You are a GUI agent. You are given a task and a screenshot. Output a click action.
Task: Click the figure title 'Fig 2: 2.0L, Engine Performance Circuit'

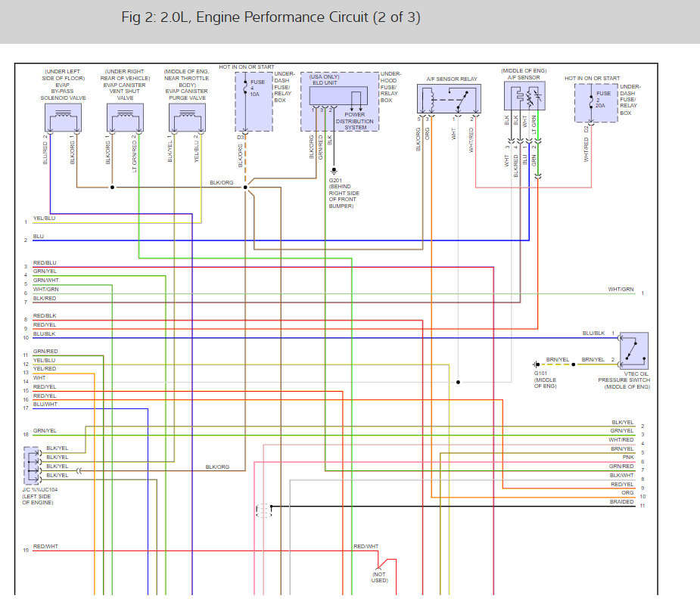pos(270,17)
